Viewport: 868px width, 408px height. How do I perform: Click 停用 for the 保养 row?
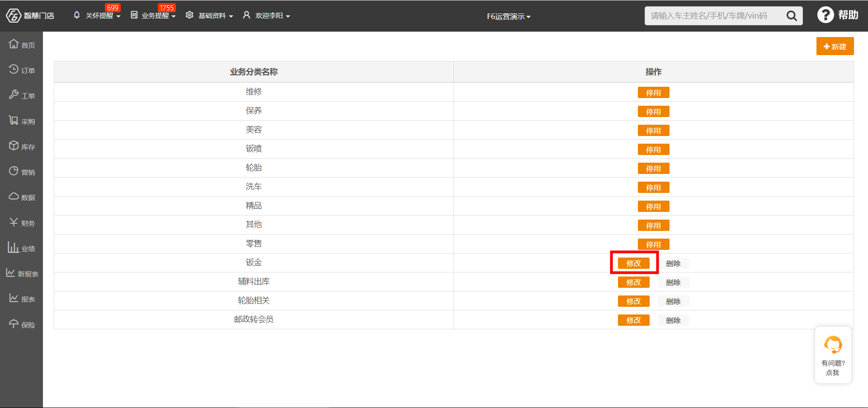pos(653,112)
